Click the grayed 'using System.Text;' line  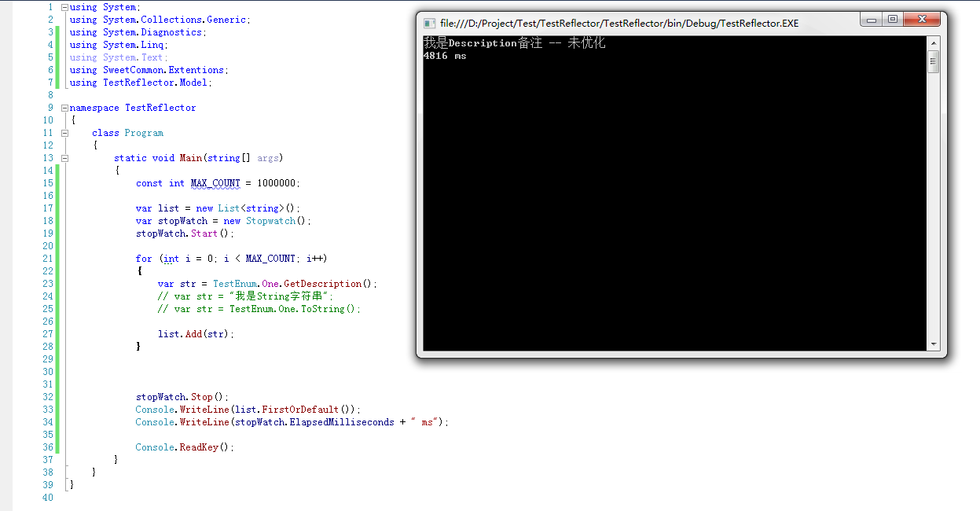click(x=119, y=57)
